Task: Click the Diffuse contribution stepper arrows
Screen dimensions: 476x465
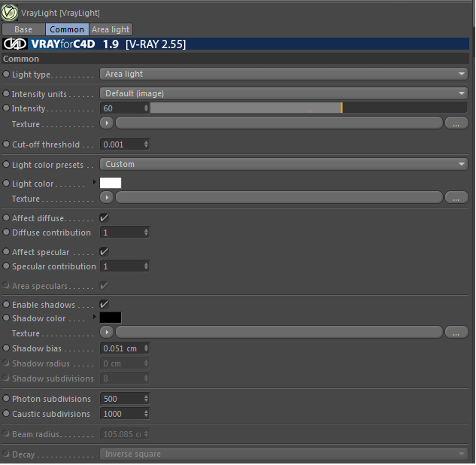Action: pos(147,232)
